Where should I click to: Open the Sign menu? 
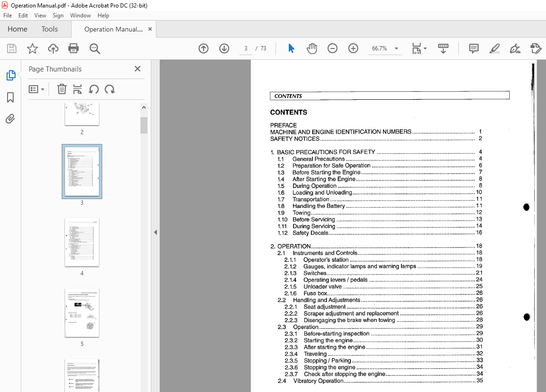[x=58, y=16]
